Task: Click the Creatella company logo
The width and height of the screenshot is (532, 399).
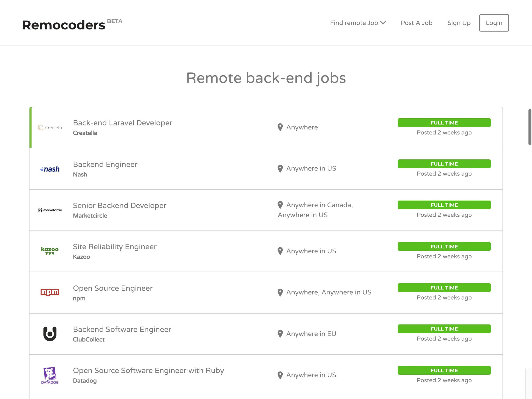Action: click(50, 127)
